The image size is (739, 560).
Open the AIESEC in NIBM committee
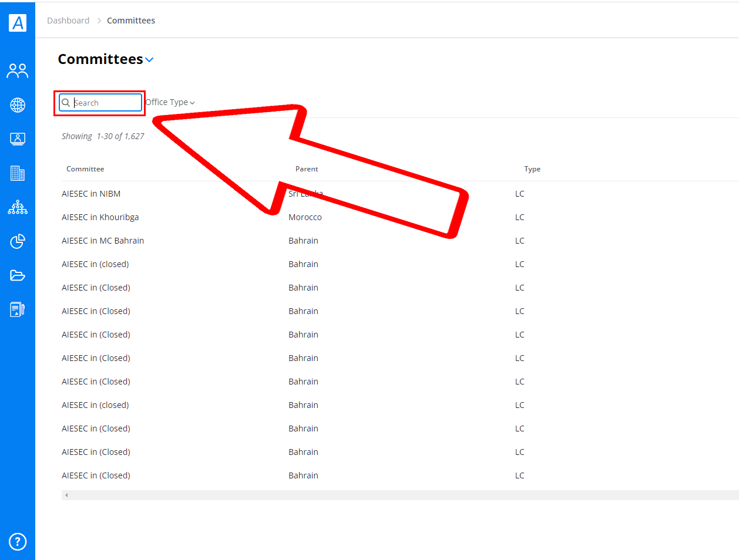point(91,194)
